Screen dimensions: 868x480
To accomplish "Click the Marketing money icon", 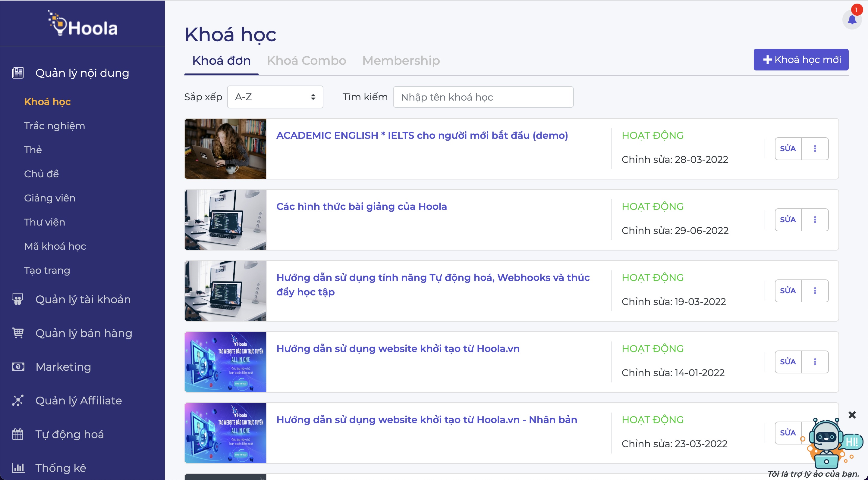I will click(18, 366).
